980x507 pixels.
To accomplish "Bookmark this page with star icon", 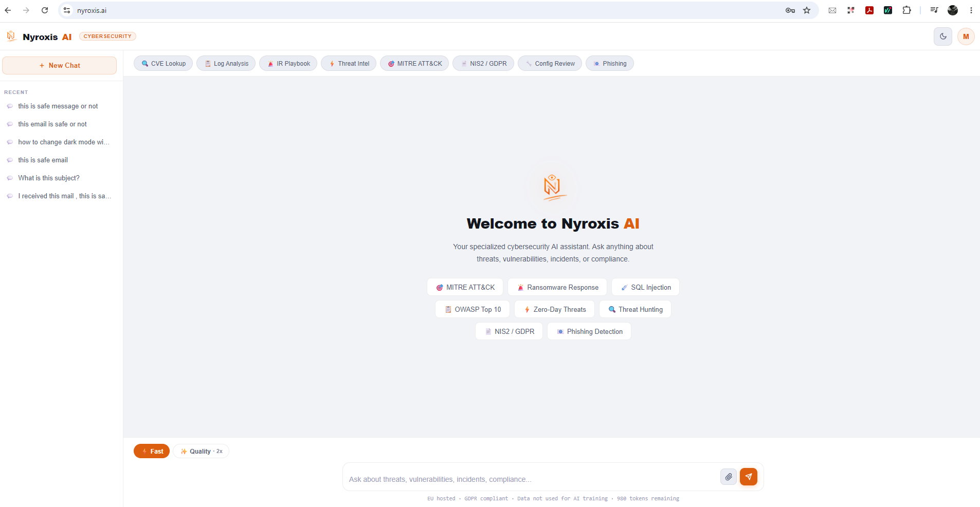I will pyautogui.click(x=807, y=10).
